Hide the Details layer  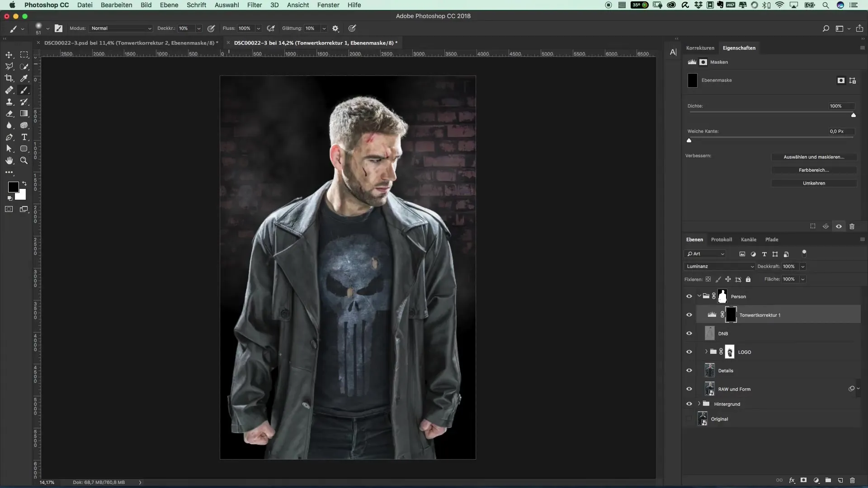(x=689, y=371)
